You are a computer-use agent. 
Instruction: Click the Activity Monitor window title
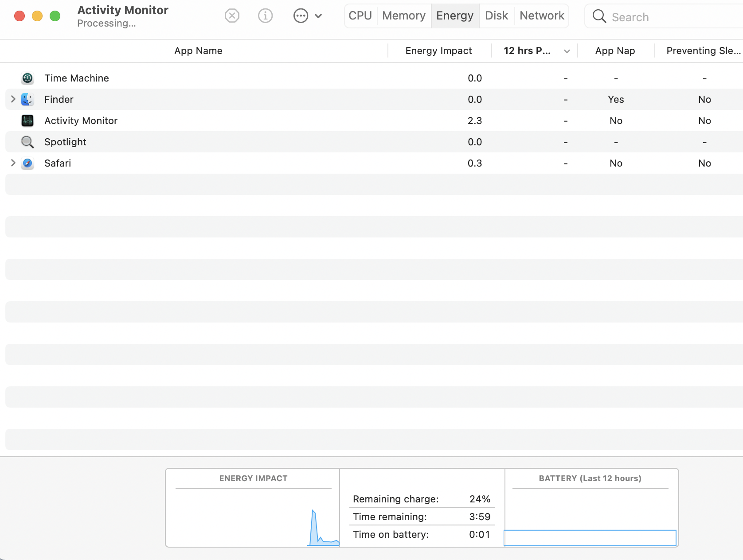click(123, 10)
